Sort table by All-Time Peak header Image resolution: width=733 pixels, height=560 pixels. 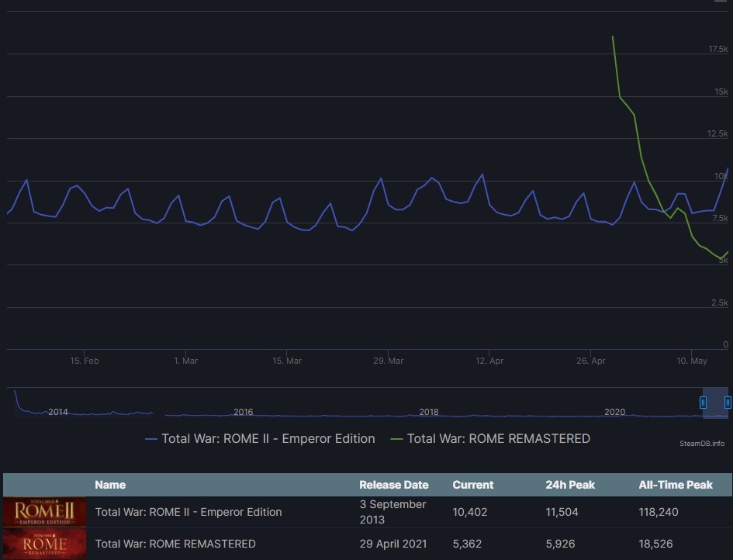pos(675,485)
